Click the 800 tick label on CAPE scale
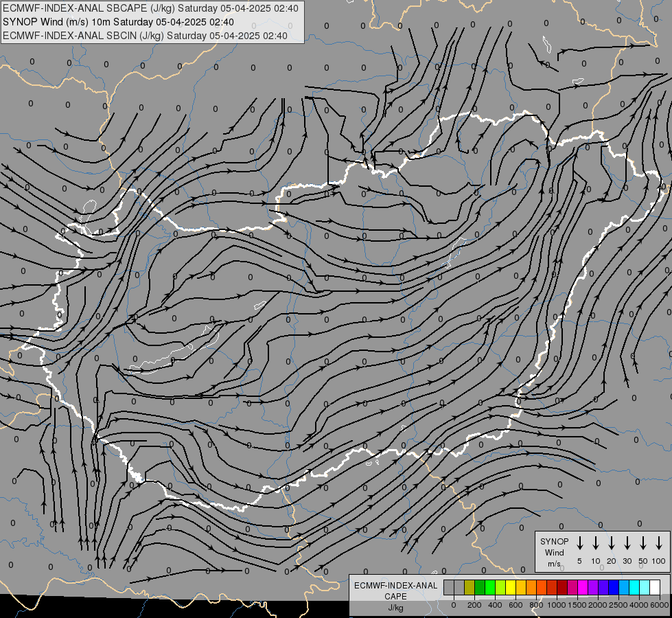The width and height of the screenshot is (672, 618). [536, 605]
